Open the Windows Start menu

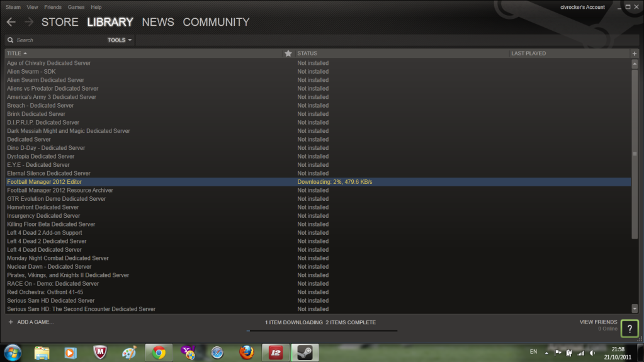click(13, 353)
